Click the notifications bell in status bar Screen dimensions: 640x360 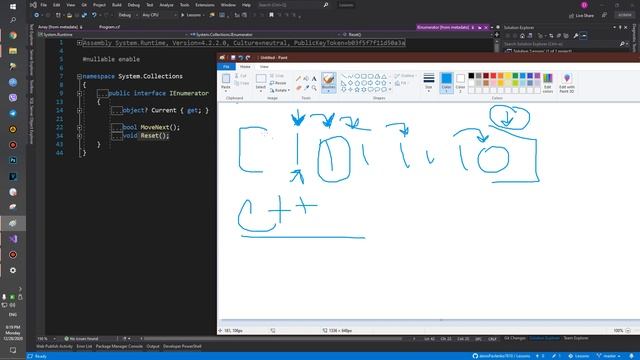(x=631, y=356)
